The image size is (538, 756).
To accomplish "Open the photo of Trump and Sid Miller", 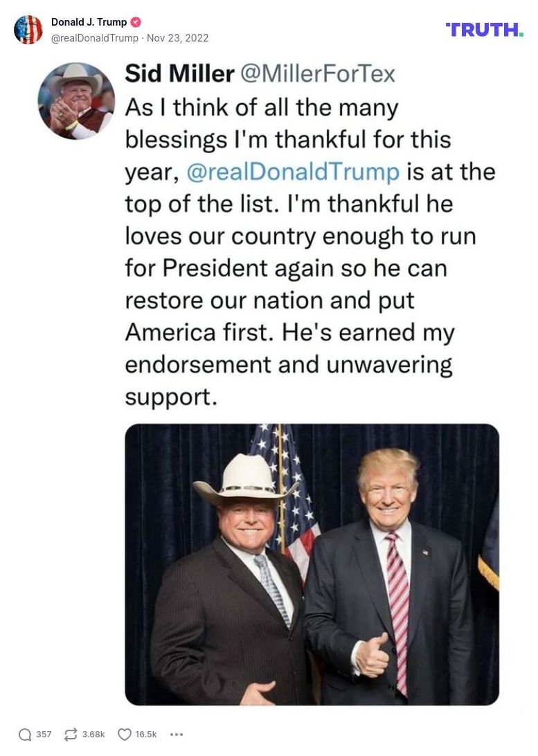I will (x=312, y=564).
